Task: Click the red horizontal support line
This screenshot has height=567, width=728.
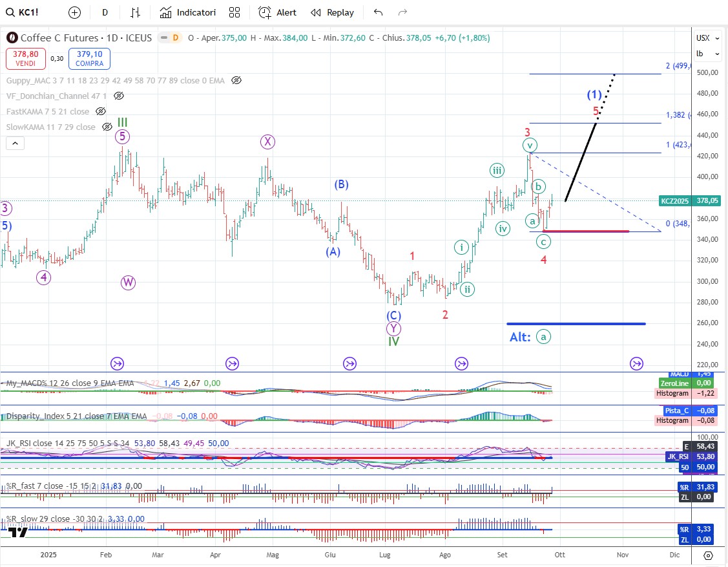Action: pos(587,231)
